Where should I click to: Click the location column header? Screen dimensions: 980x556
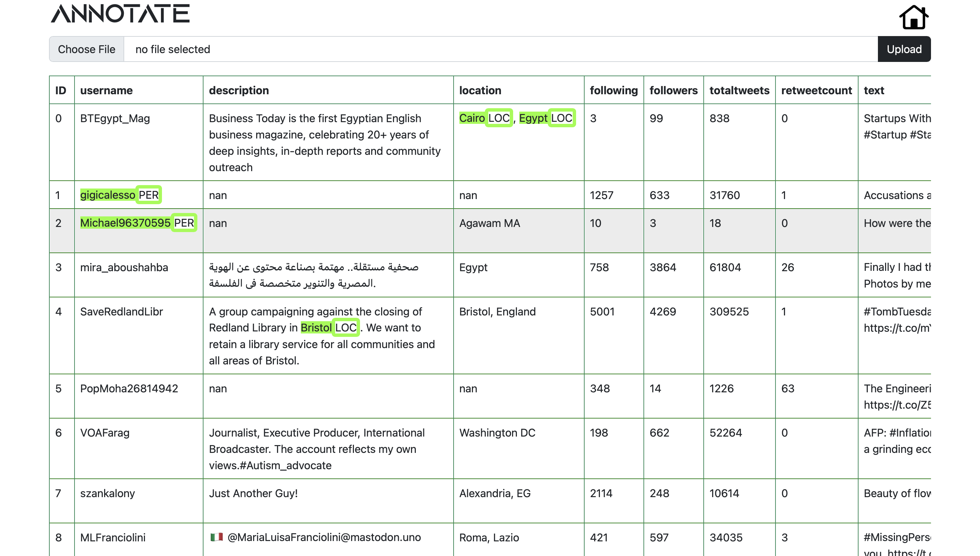pyautogui.click(x=480, y=90)
